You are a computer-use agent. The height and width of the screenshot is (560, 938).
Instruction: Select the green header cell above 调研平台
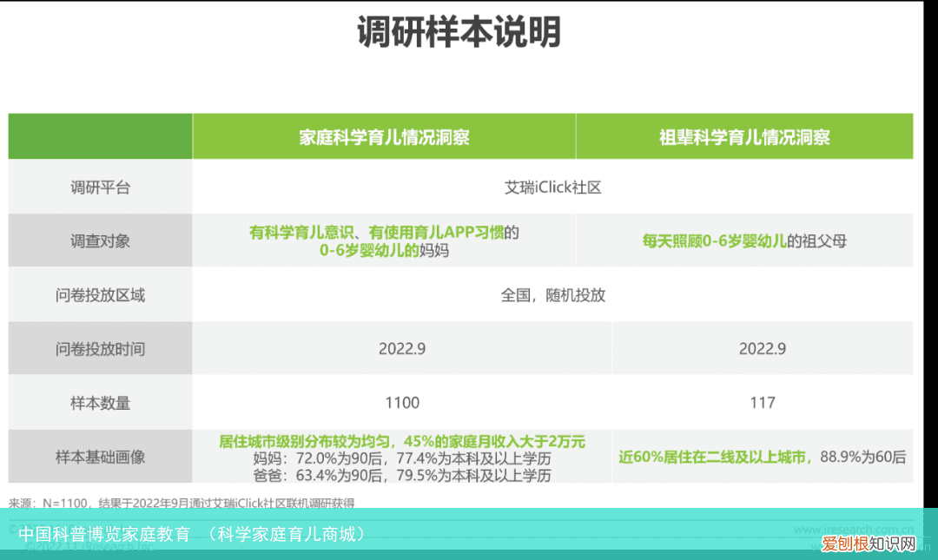tap(100, 135)
